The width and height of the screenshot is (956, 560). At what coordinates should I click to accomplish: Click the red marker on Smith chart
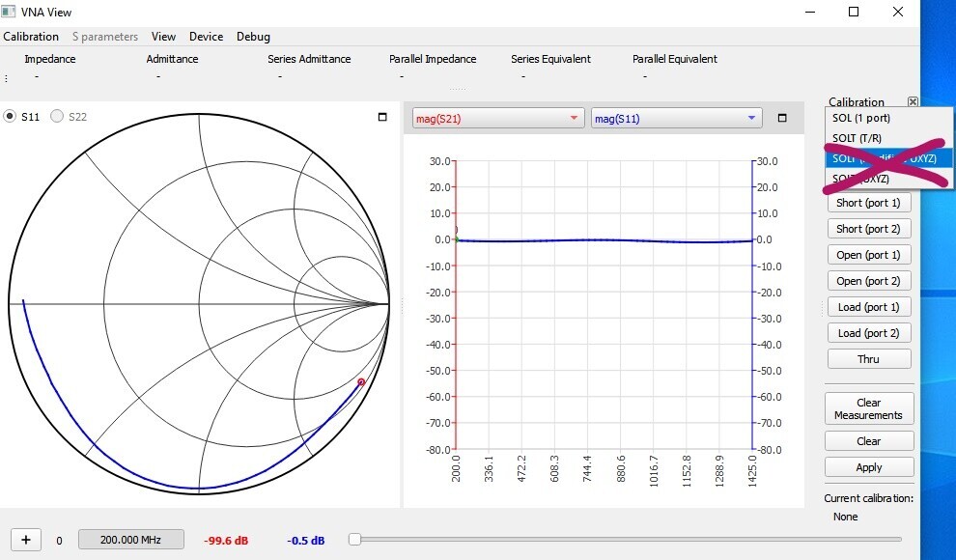[361, 382]
